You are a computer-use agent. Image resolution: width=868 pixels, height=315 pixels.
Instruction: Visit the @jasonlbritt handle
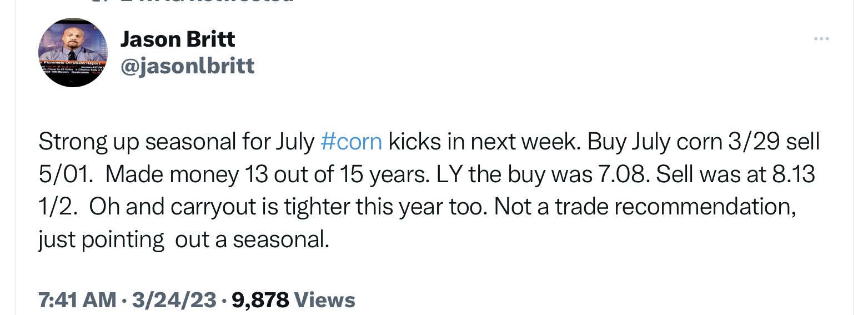187,66
